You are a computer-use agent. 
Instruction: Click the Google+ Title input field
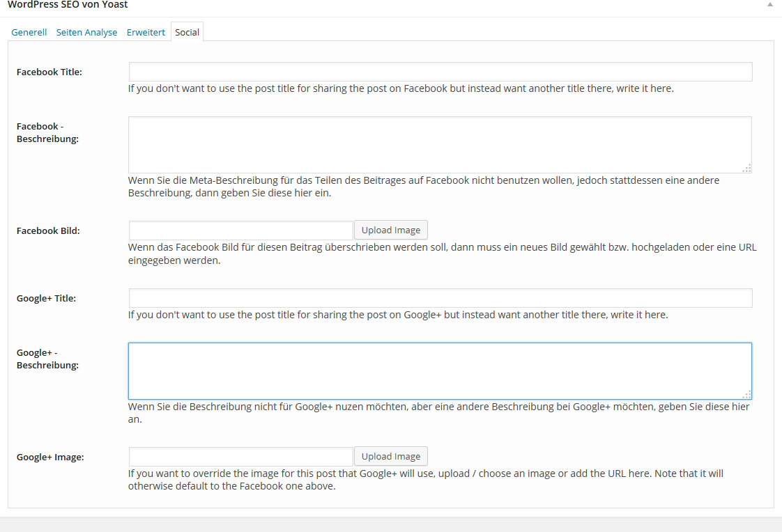click(440, 298)
